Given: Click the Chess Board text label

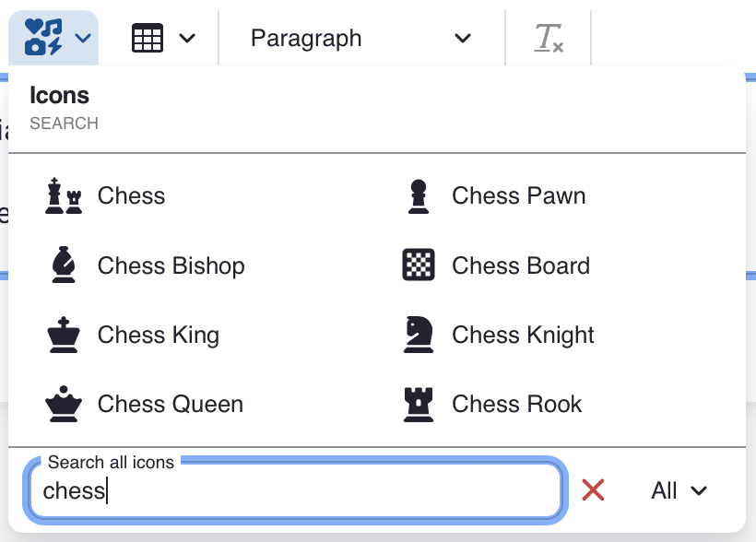Looking at the screenshot, I should 520,265.
